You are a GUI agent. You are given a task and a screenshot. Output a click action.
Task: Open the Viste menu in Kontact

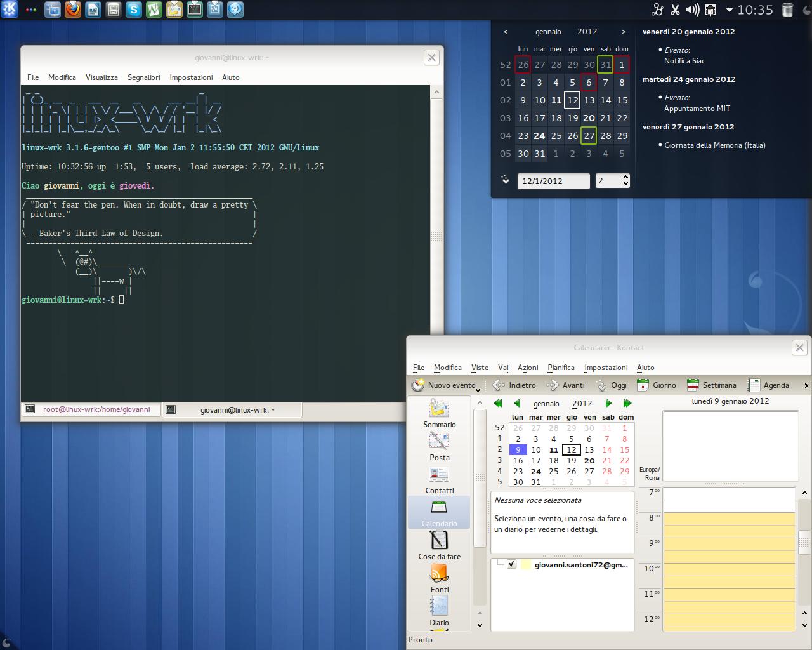click(x=480, y=368)
